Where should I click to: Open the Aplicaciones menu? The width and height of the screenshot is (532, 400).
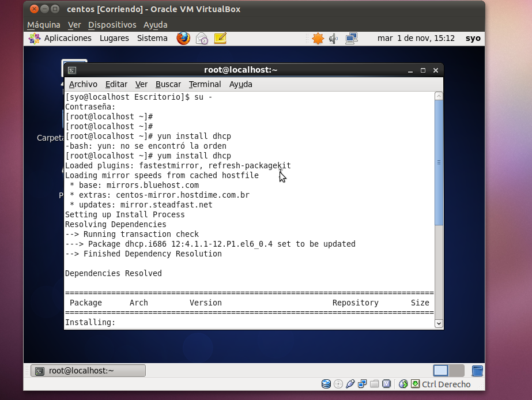[68, 38]
